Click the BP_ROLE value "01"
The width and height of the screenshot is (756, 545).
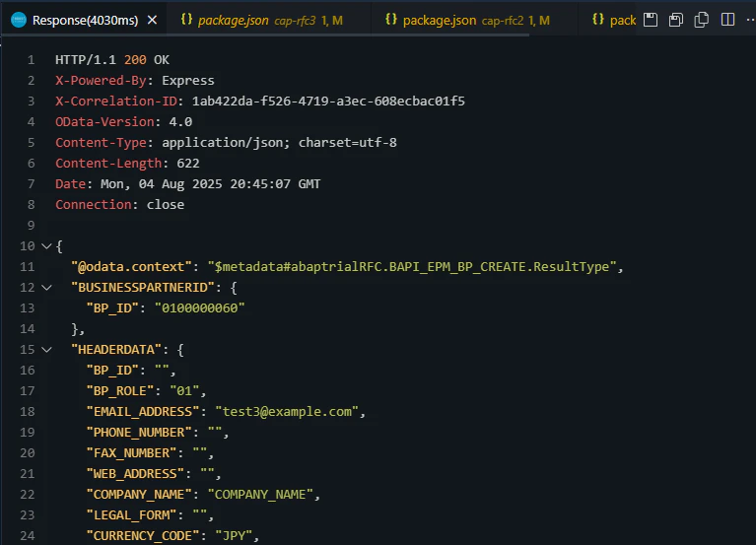tap(184, 391)
